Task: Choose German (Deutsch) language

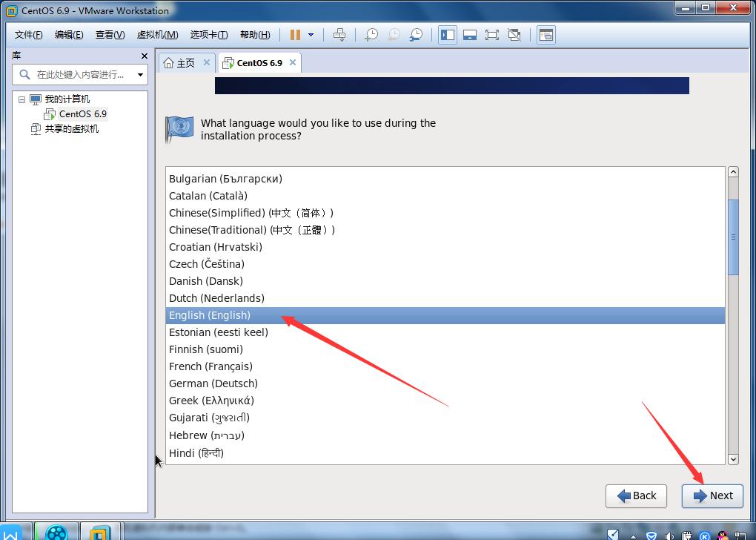Action: click(445, 383)
